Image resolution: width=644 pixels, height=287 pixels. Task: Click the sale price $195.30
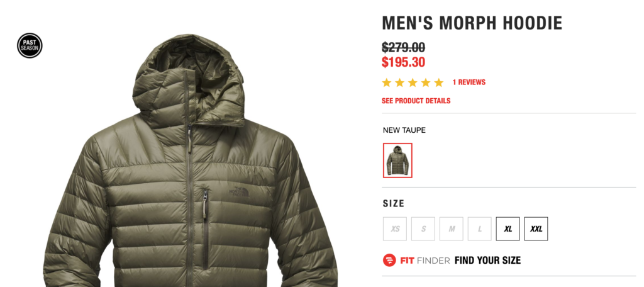click(x=403, y=62)
